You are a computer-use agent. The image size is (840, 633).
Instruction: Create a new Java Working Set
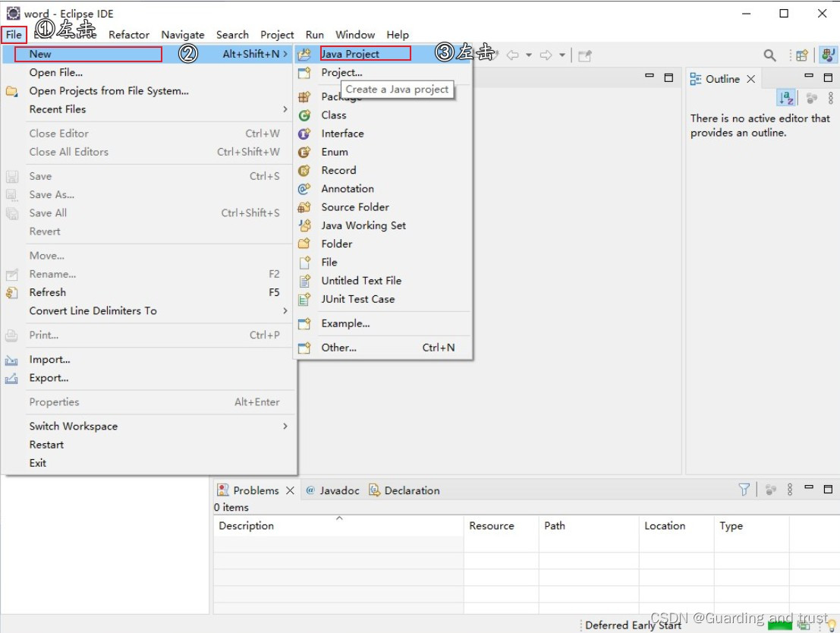(x=383, y=225)
